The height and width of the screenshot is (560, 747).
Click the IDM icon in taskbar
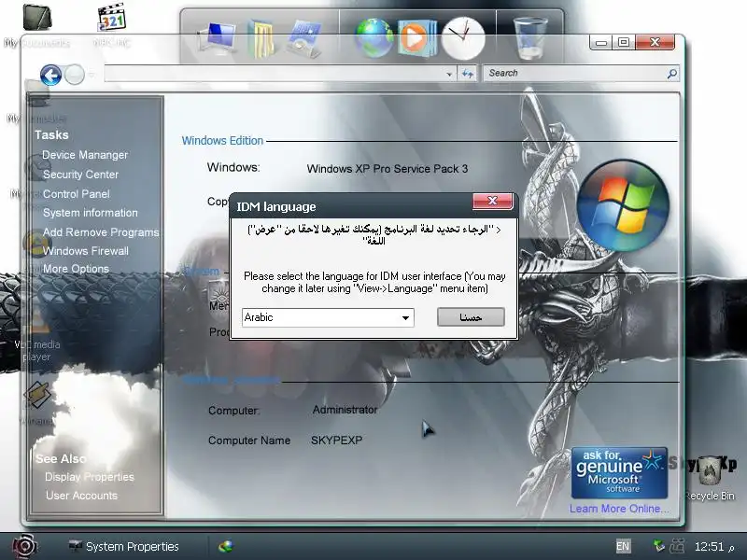pos(225,547)
